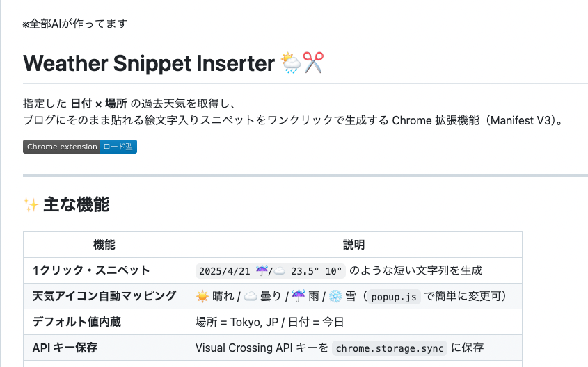Click the sun emoji next to 晴れ

pyautogui.click(x=202, y=296)
